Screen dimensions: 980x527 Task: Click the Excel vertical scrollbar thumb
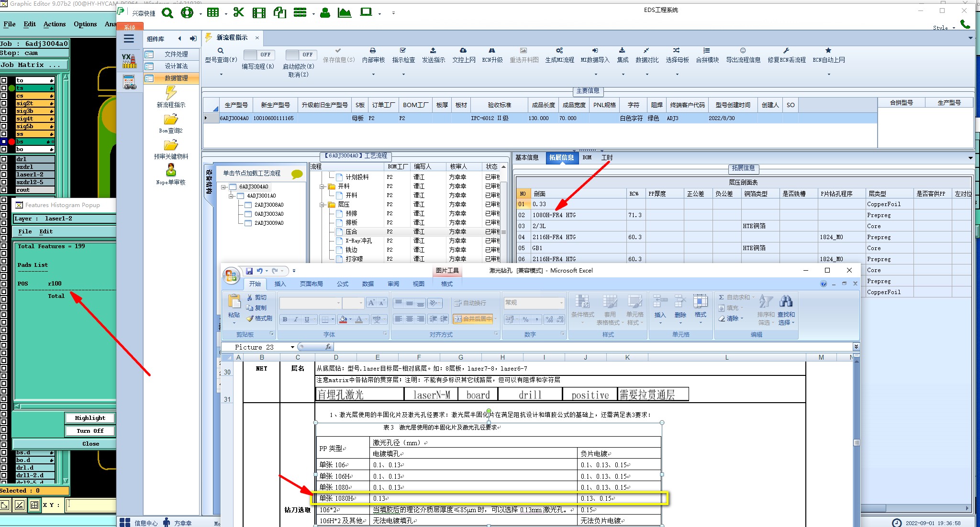pyautogui.click(x=857, y=443)
